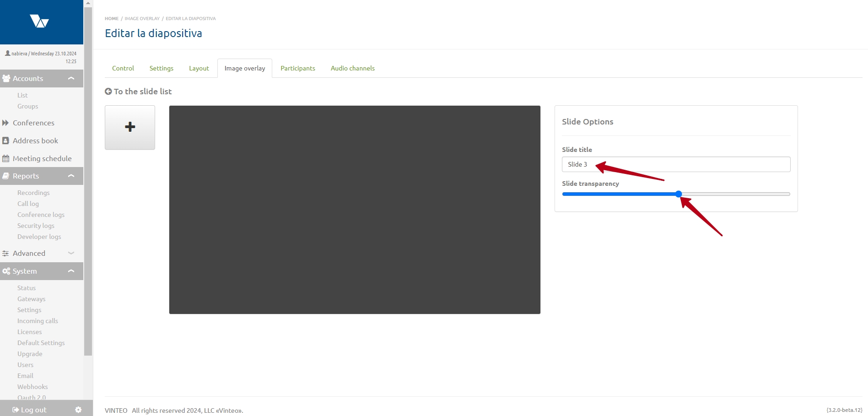Open the Audio channels tab

pyautogui.click(x=353, y=68)
